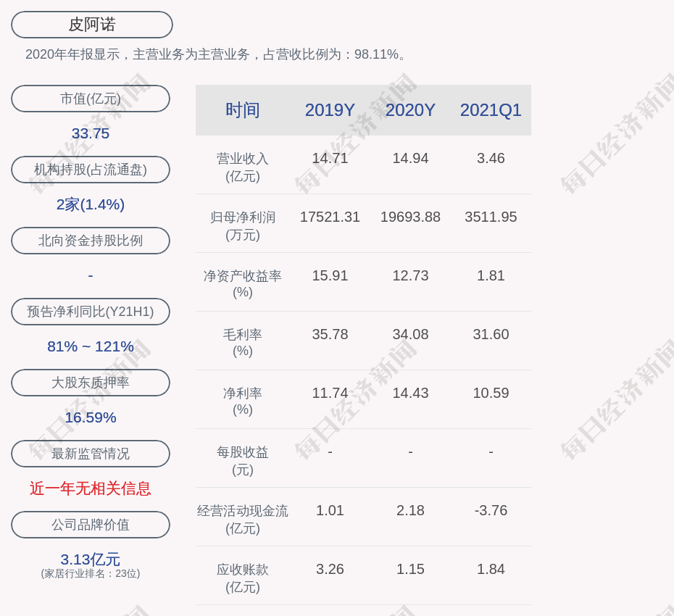Click the 2020年年报显示 description sentence

click(x=216, y=54)
